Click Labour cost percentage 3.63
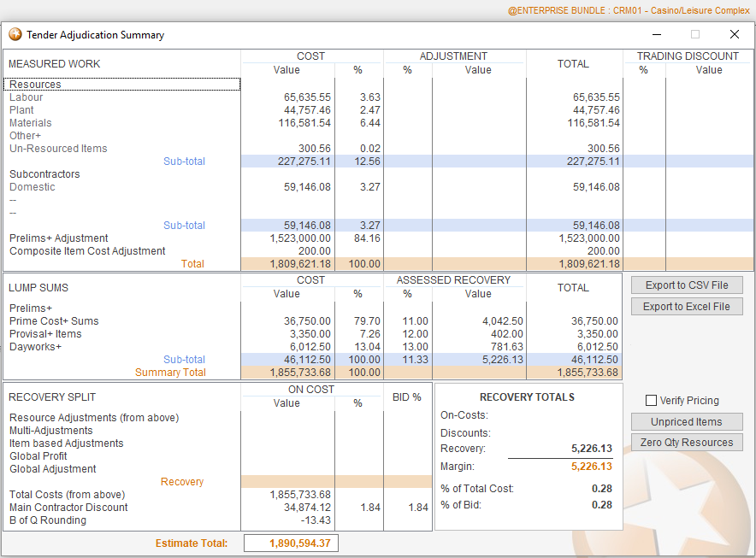 pos(369,97)
